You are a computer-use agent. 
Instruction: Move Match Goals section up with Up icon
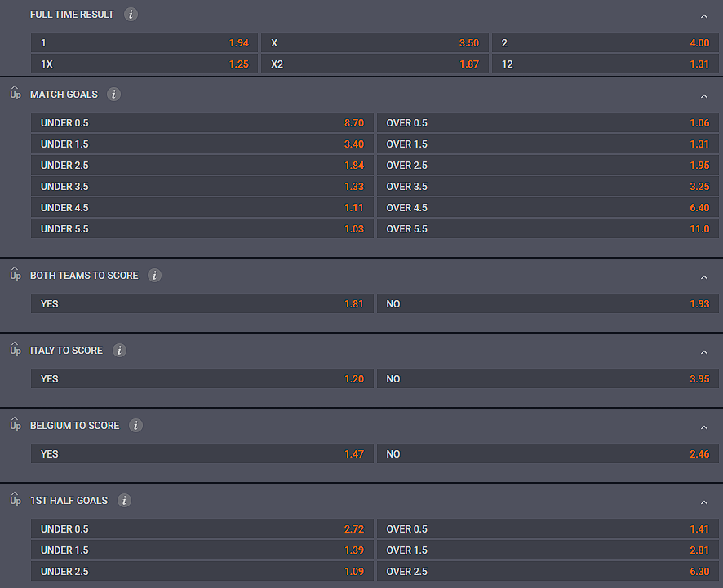click(x=15, y=94)
